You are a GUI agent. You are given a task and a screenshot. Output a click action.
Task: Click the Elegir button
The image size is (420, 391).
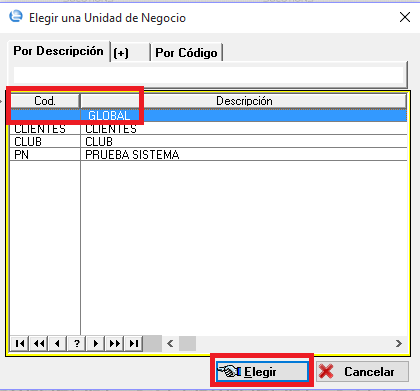point(262,371)
